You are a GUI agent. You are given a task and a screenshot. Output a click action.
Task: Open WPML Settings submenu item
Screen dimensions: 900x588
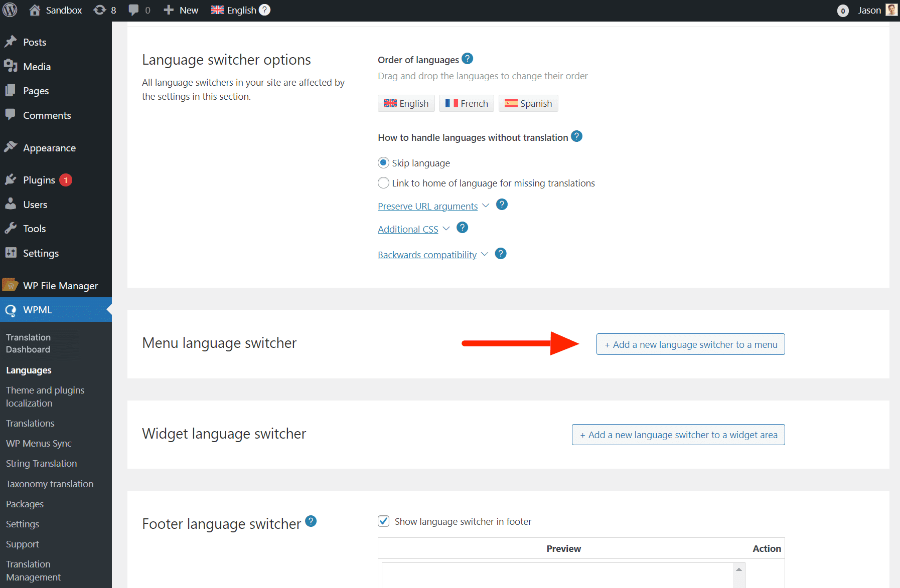22,524
